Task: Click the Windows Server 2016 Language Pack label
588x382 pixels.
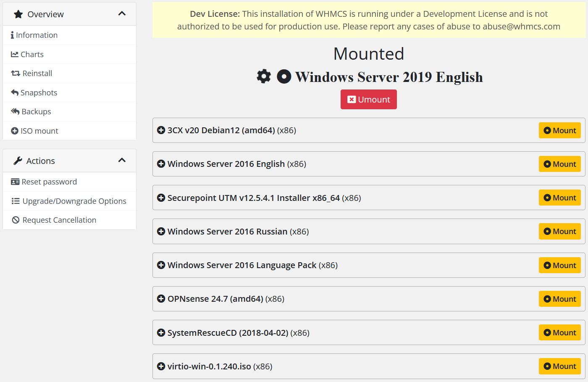Action: pos(242,265)
